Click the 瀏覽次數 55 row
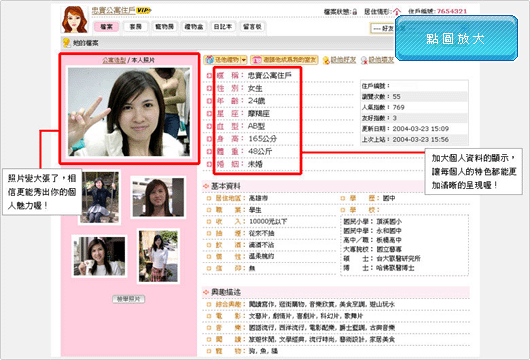This screenshot has width=530, height=360. 415,97
